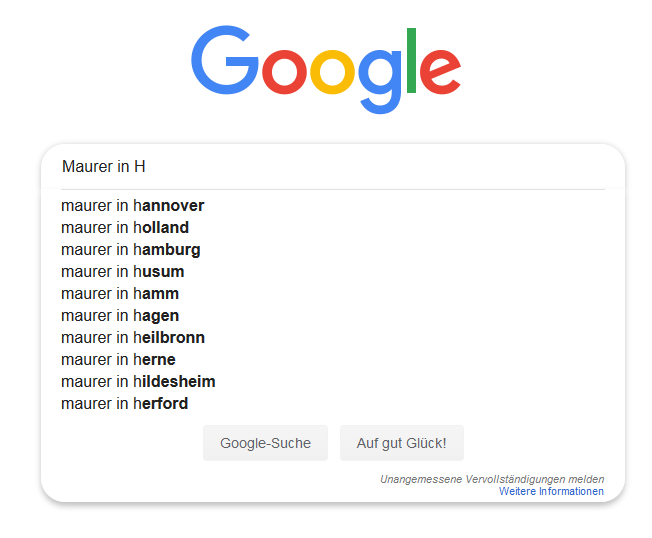
Task: Open 'Unangemessene Vervollständigungen melden' link
Action: click(x=492, y=479)
